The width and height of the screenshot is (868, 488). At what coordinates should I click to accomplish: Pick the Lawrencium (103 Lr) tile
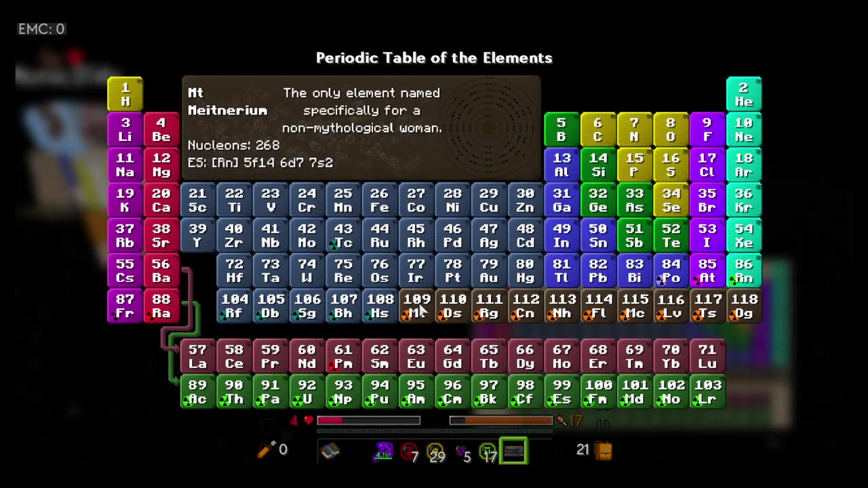(x=707, y=392)
